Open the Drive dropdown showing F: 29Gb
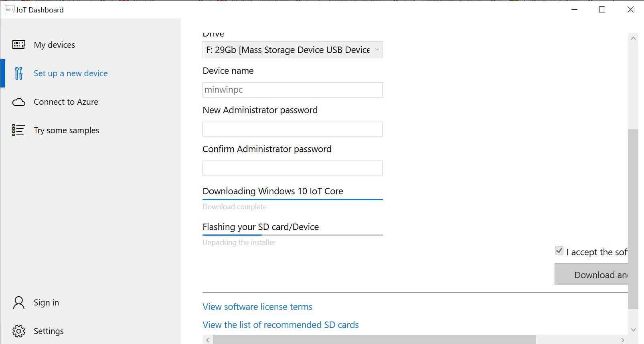Viewport: 644px width, 344px height. click(293, 50)
